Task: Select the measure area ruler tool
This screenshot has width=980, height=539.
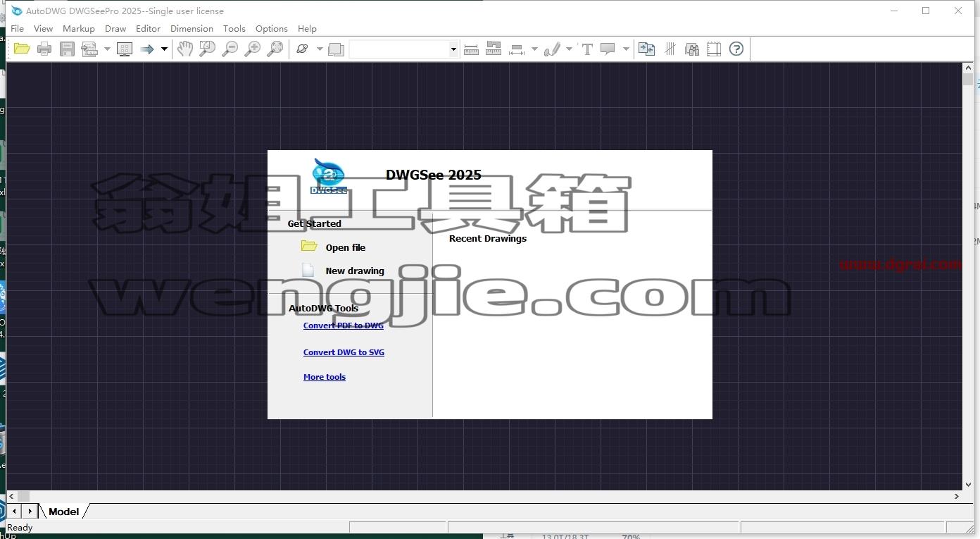Action: 494,49
